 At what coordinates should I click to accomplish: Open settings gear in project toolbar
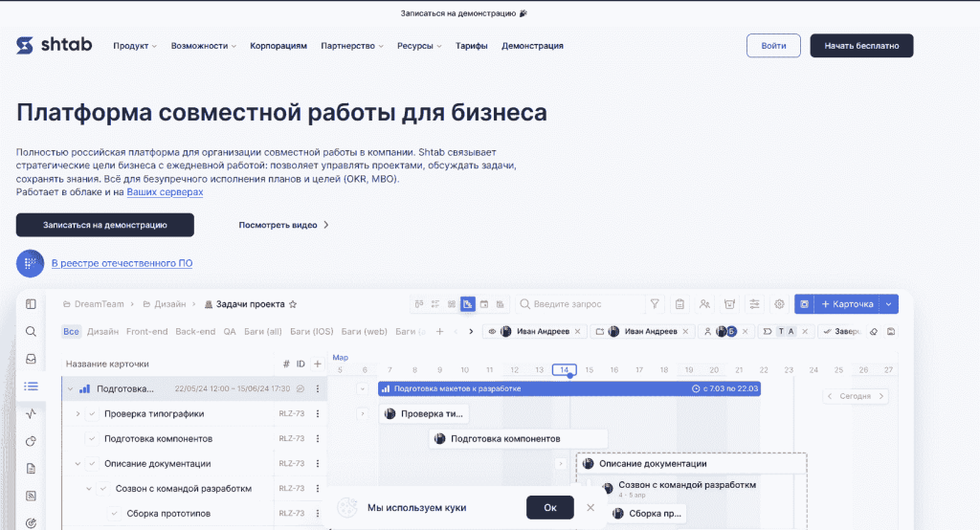(780, 304)
